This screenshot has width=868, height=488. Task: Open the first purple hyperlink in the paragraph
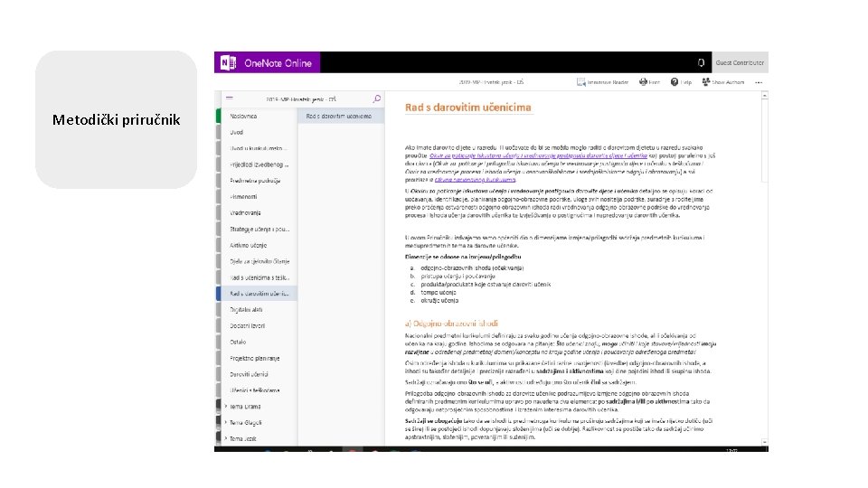pyautogui.click(x=538, y=156)
